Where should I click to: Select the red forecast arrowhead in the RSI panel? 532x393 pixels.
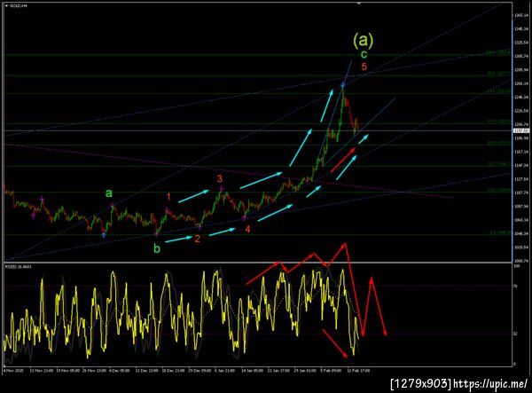coord(386,333)
